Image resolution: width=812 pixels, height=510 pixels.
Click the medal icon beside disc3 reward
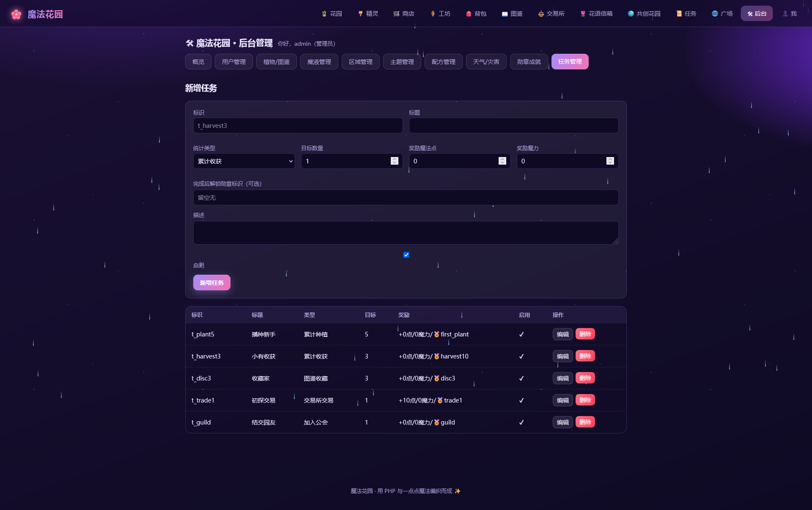436,378
